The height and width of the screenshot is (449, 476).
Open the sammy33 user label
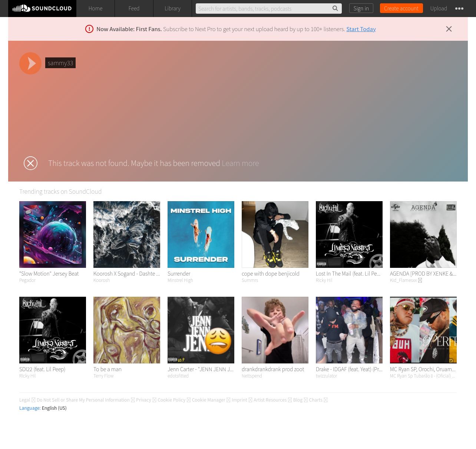pos(60,63)
